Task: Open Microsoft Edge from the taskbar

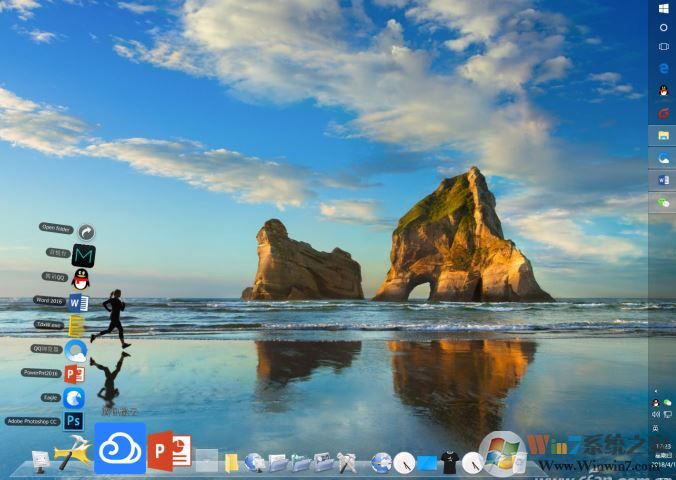Action: coord(663,68)
